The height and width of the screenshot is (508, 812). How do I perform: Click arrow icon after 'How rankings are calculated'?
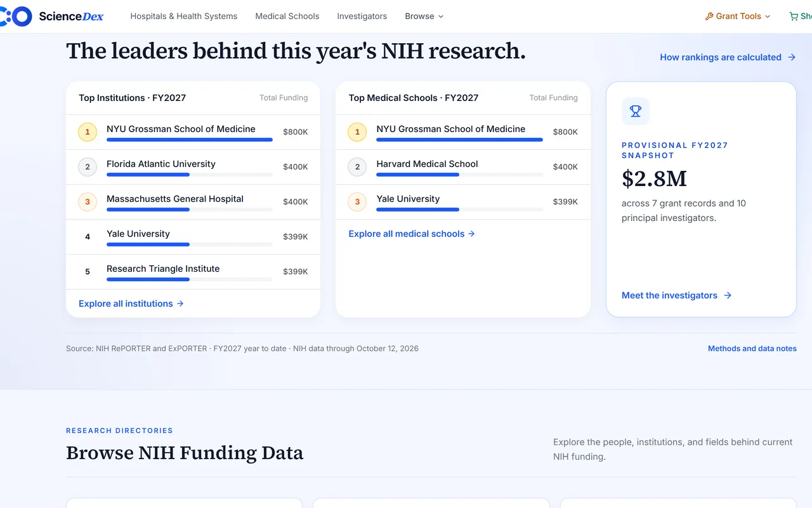coord(792,57)
